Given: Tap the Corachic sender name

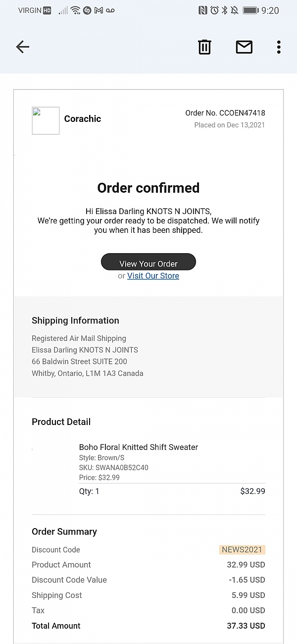Looking at the screenshot, I should tap(83, 119).
